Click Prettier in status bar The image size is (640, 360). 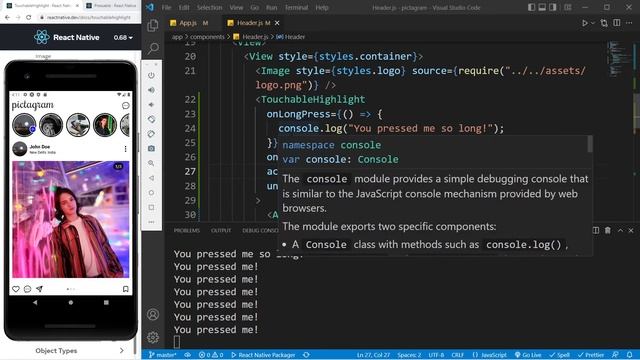point(591,355)
